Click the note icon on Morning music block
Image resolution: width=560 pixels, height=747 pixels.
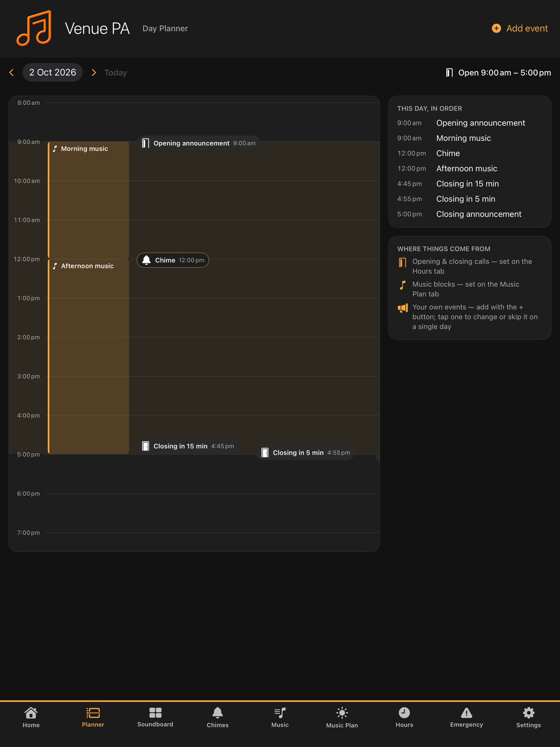(x=55, y=148)
